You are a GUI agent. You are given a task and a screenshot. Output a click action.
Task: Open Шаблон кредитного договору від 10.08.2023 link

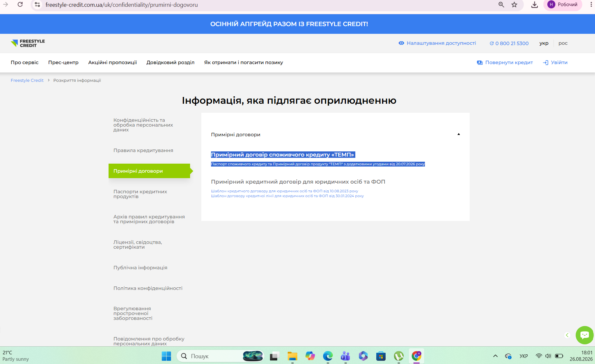click(284, 191)
